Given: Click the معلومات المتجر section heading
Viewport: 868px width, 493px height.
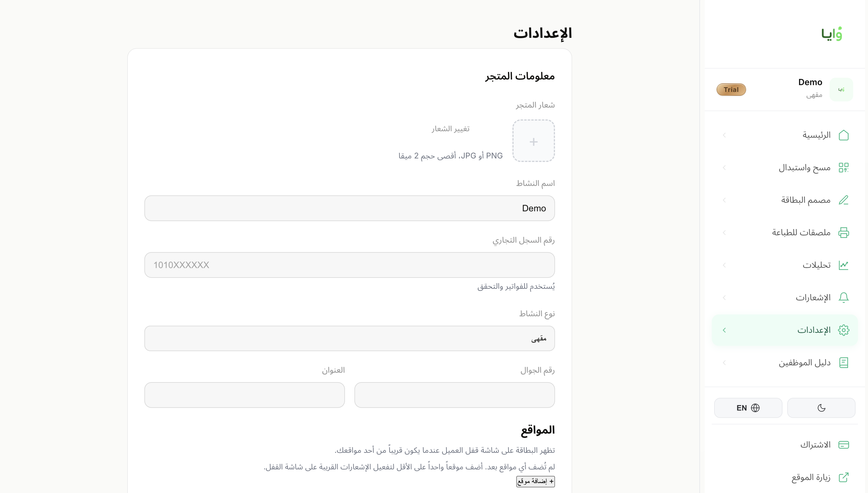Looking at the screenshot, I should tap(519, 76).
